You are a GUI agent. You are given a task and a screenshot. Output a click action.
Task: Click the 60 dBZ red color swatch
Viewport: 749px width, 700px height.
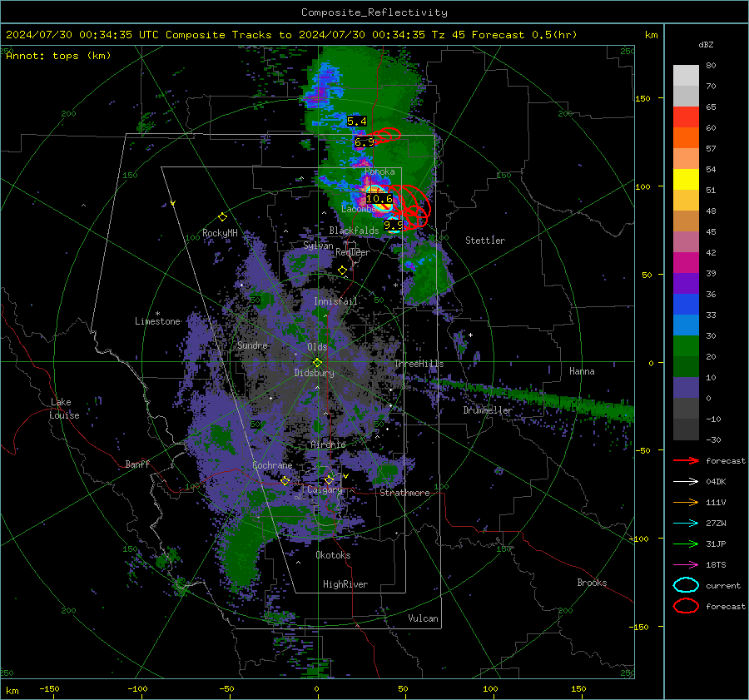coord(686,117)
